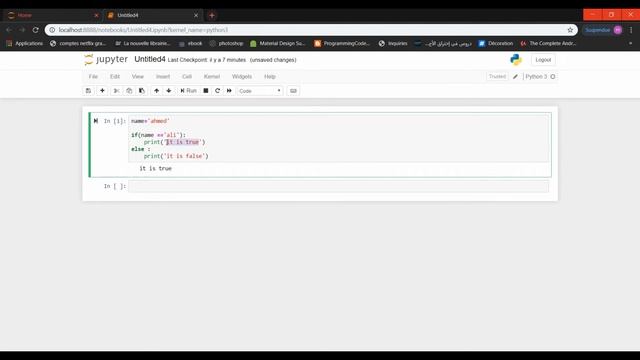Click in the empty In [ ] code cell

(x=338, y=186)
